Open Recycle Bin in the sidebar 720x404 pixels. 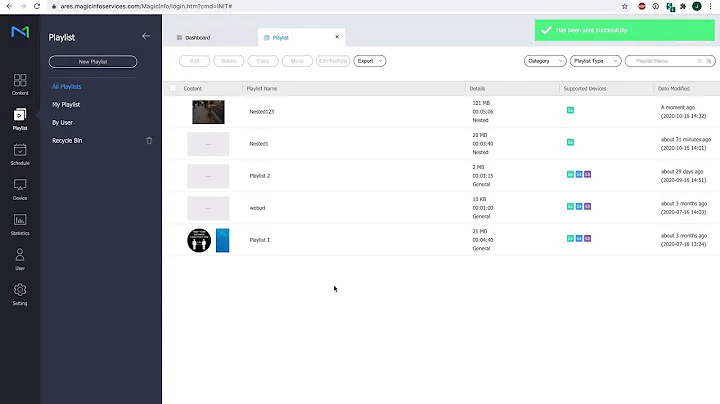pyautogui.click(x=67, y=140)
